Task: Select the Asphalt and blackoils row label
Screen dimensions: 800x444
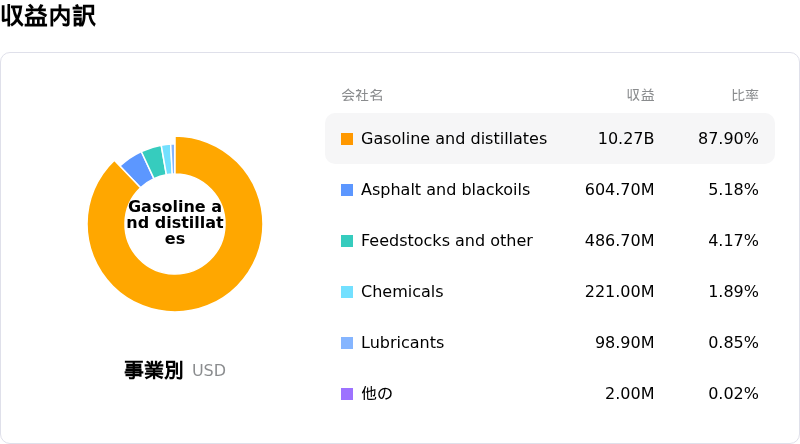Action: [x=445, y=189]
